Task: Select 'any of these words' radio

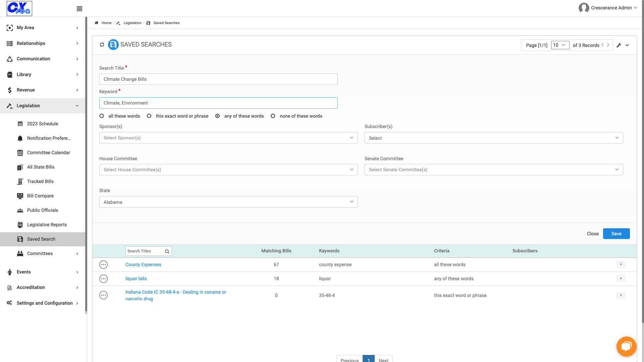Action: [x=218, y=116]
